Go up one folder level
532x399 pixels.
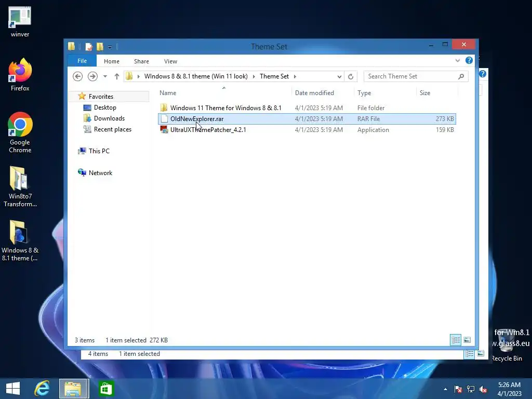[117, 76]
